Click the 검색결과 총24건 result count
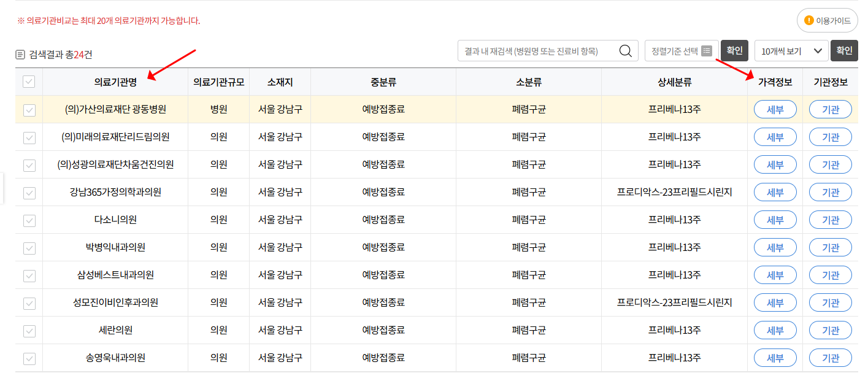This screenshot has height=381, width=868. tap(61, 55)
